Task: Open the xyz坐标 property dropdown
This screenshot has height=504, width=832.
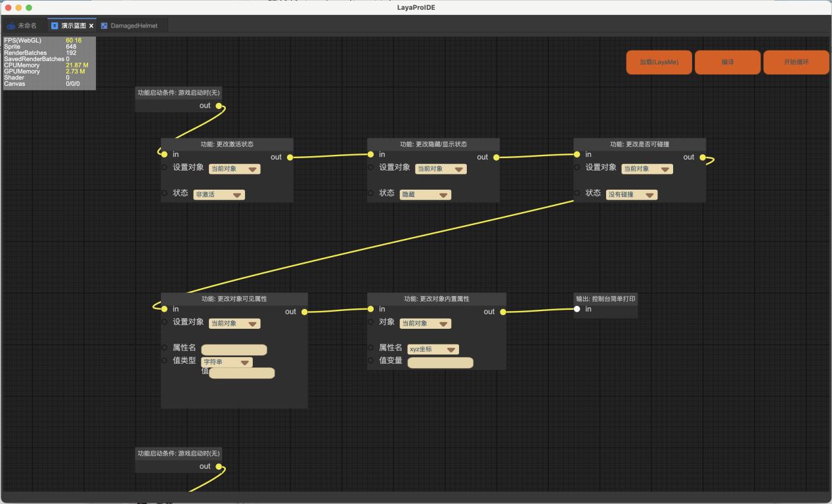Action: click(x=433, y=350)
